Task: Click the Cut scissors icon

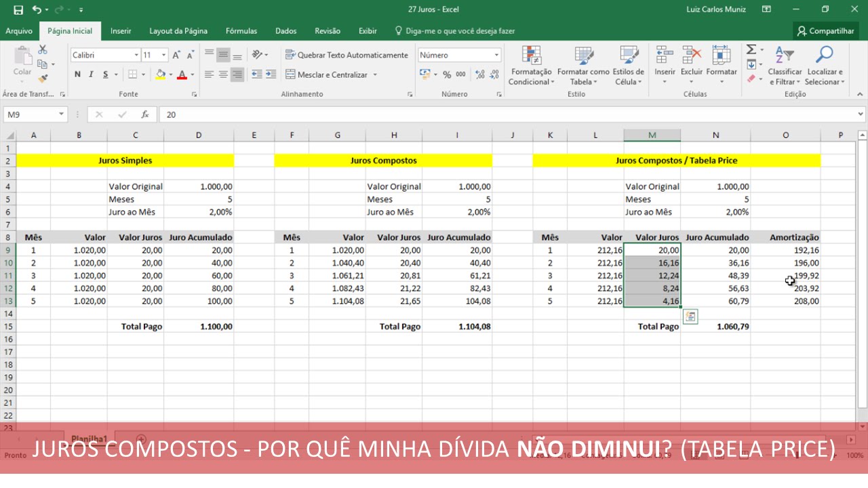Action: (x=43, y=50)
